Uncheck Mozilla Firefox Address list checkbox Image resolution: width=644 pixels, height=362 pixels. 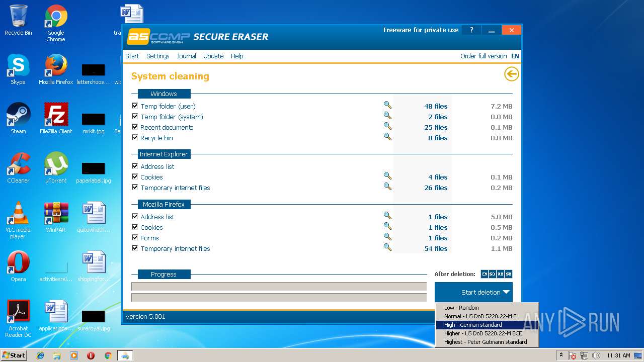[x=135, y=217]
